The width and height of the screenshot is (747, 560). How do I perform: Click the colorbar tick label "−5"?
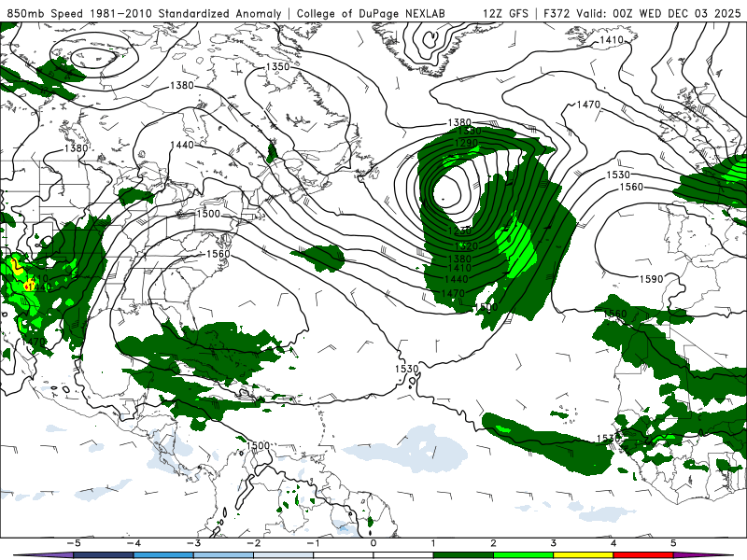[74, 543]
